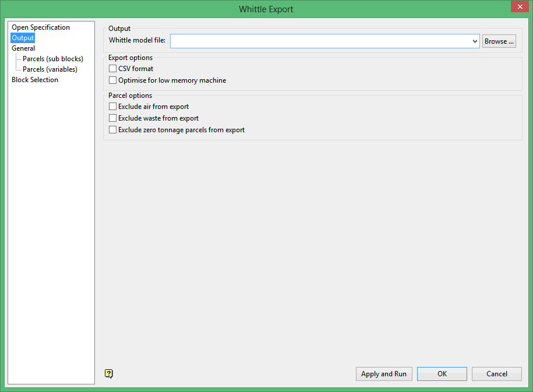This screenshot has width=533, height=392.
Task: Select the Output tree item
Action: tap(23, 38)
